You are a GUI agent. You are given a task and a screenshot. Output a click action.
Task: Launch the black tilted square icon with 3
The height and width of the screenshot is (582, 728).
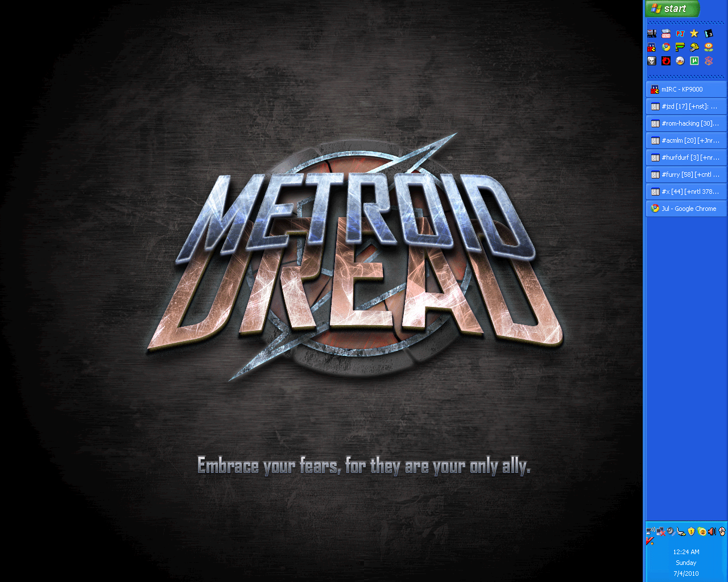click(708, 34)
